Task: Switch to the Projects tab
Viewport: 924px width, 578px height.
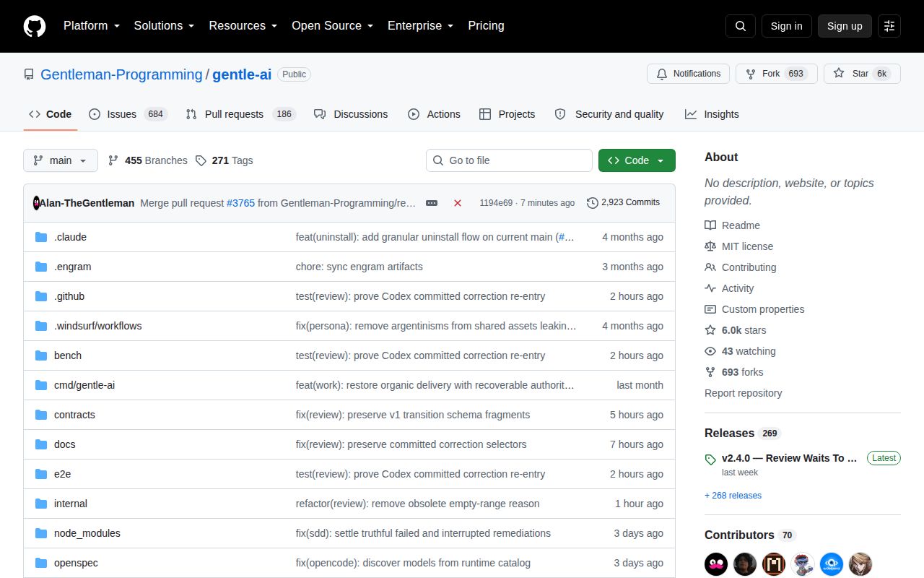Action: 507,114
